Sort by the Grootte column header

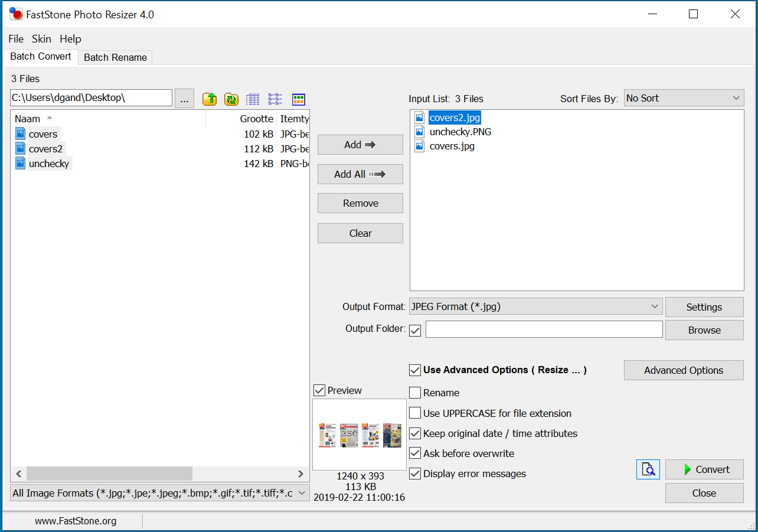pyautogui.click(x=241, y=119)
